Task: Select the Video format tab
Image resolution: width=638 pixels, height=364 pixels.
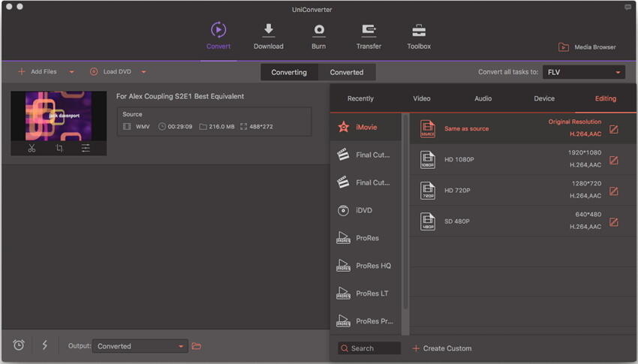Action: pos(422,98)
